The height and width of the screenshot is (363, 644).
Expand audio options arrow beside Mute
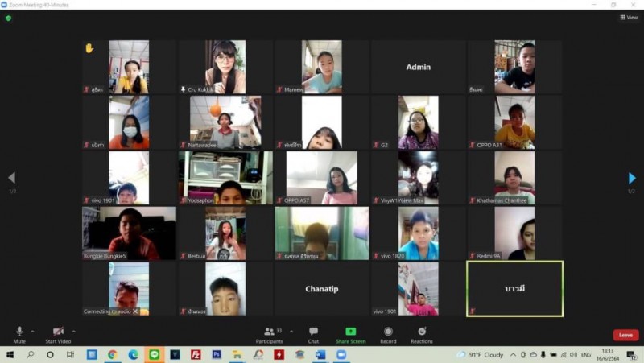32,331
